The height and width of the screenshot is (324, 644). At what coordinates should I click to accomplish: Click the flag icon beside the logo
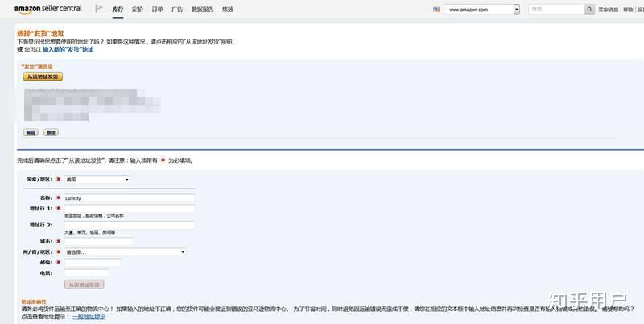pos(98,9)
